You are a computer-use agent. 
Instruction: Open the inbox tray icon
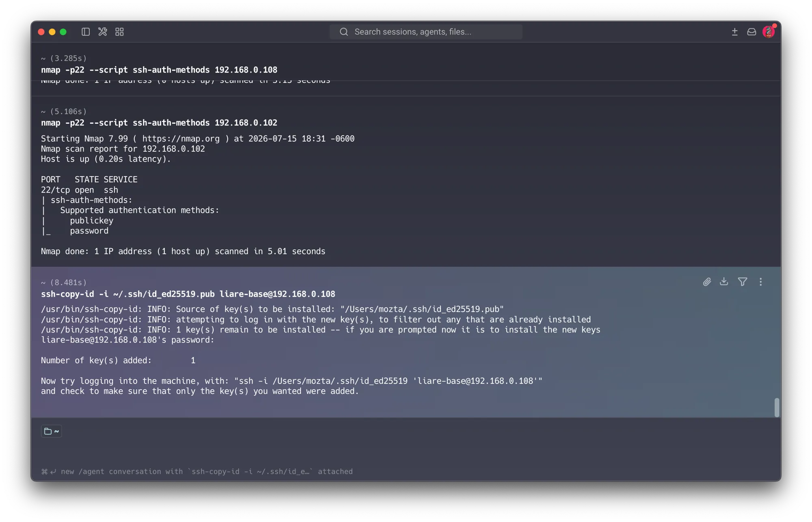tap(752, 32)
